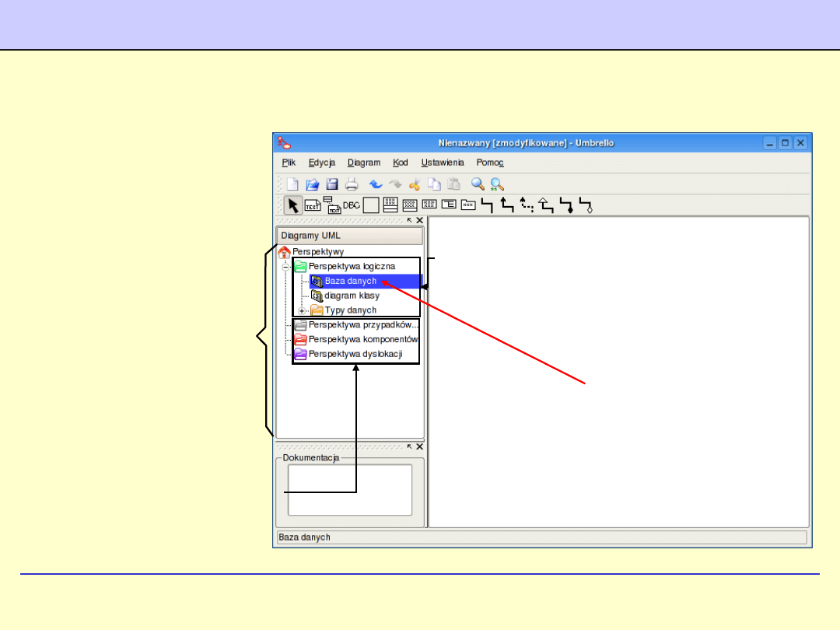The width and height of the screenshot is (840, 630).
Task: Click the magnifying glass zoom icon
Action: click(478, 184)
